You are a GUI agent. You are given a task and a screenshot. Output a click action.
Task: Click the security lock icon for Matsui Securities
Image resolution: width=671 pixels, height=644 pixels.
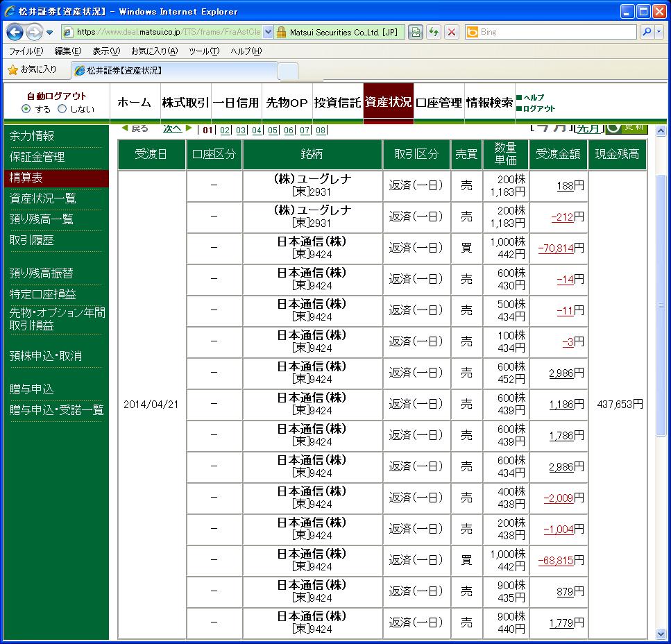(x=281, y=32)
